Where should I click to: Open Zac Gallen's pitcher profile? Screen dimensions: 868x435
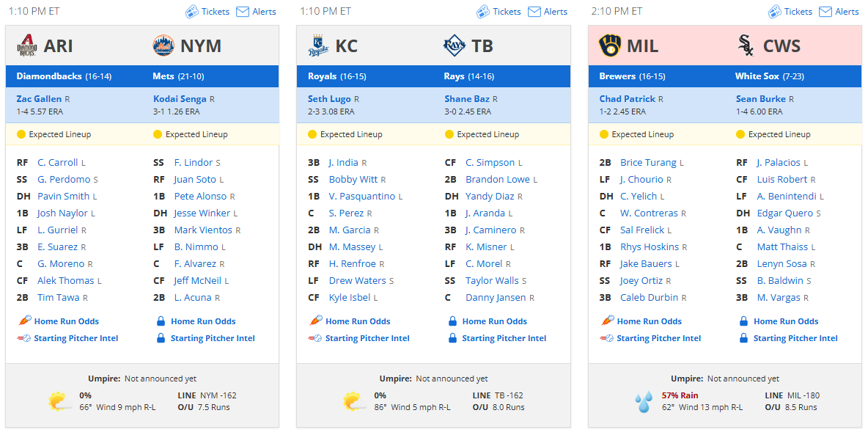click(39, 98)
